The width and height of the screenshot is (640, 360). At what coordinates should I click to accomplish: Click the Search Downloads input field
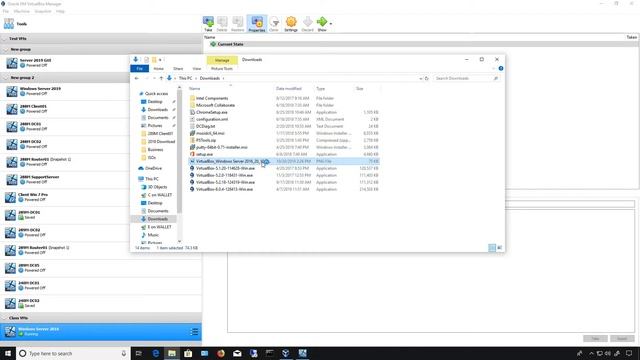466,78
